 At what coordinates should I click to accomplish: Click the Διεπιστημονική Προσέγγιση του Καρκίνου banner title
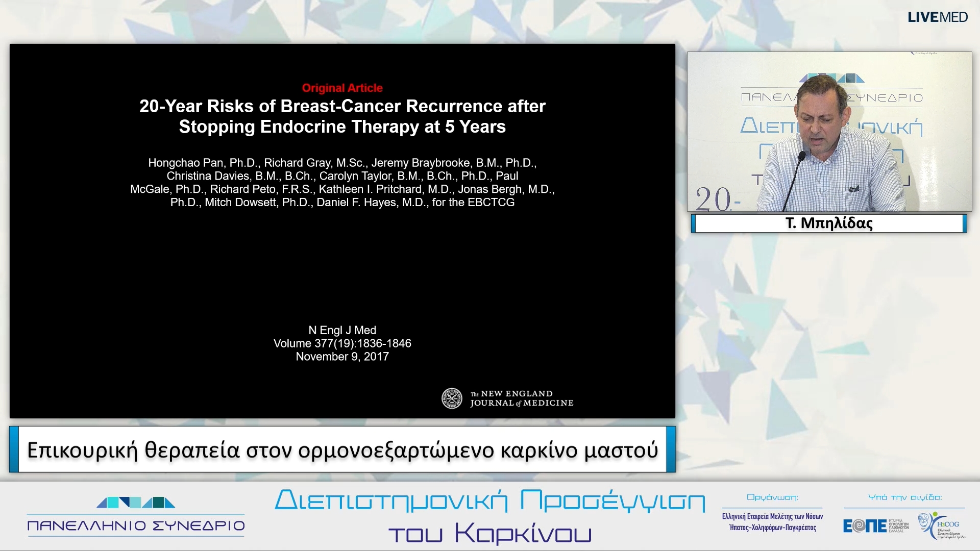tap(490, 516)
